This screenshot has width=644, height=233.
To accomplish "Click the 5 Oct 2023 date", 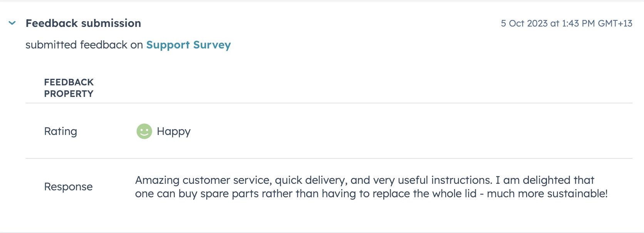I will tap(524, 23).
